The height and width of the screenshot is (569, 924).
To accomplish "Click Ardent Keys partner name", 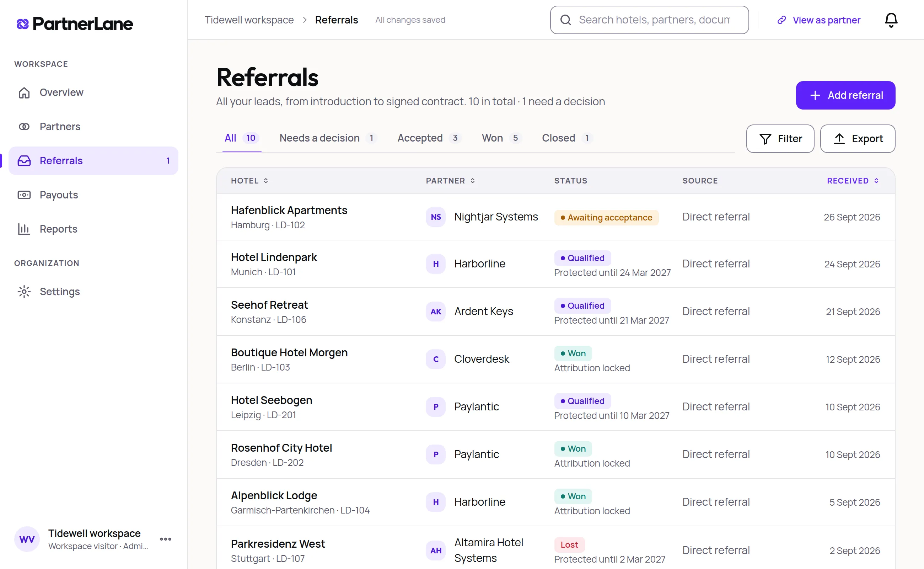I will [x=484, y=311].
